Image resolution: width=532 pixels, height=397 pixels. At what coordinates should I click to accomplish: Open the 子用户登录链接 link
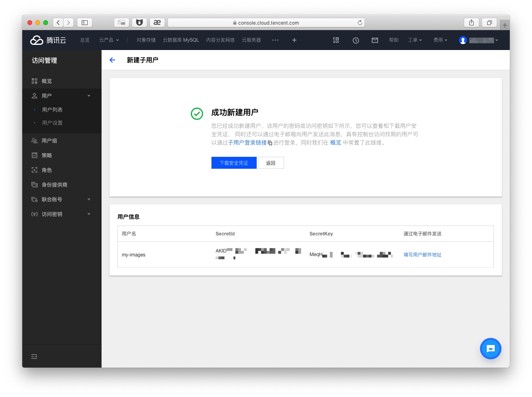[x=247, y=143]
